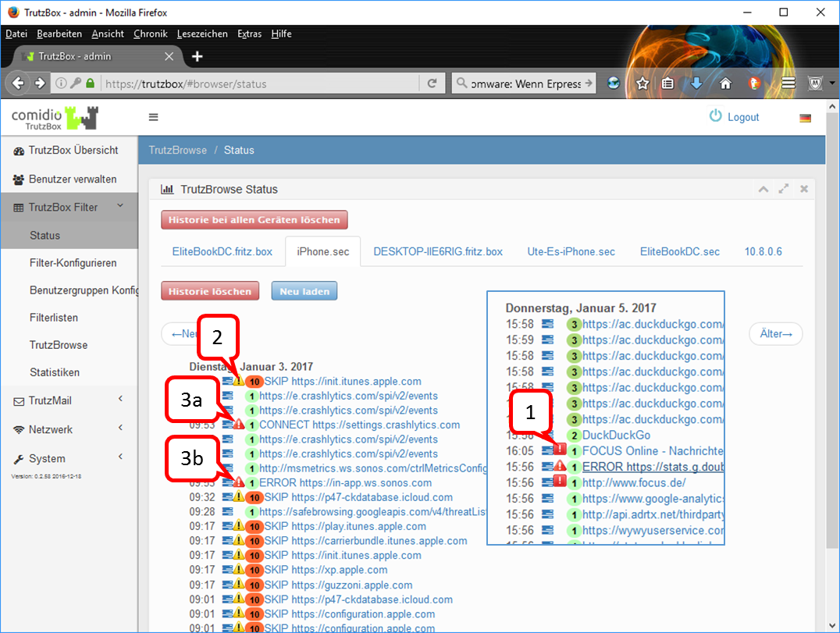Open the Firefox hamburger menu icon
The height and width of the screenshot is (633, 840).
coord(788,83)
